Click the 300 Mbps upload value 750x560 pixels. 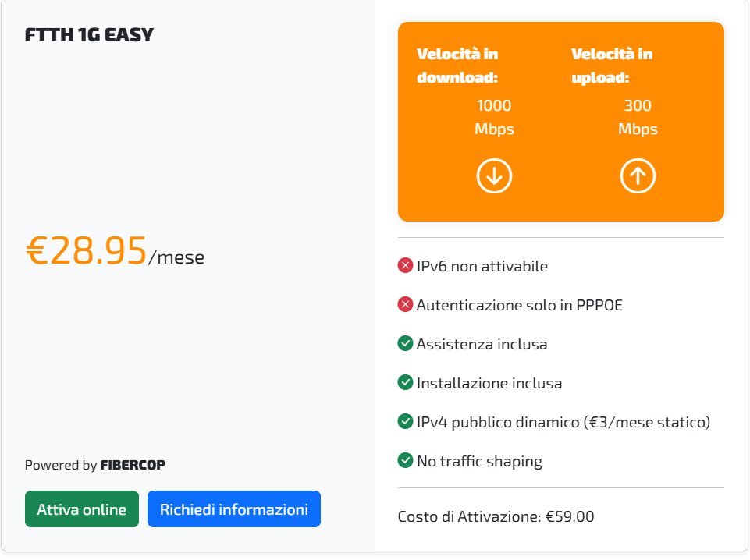(638, 117)
